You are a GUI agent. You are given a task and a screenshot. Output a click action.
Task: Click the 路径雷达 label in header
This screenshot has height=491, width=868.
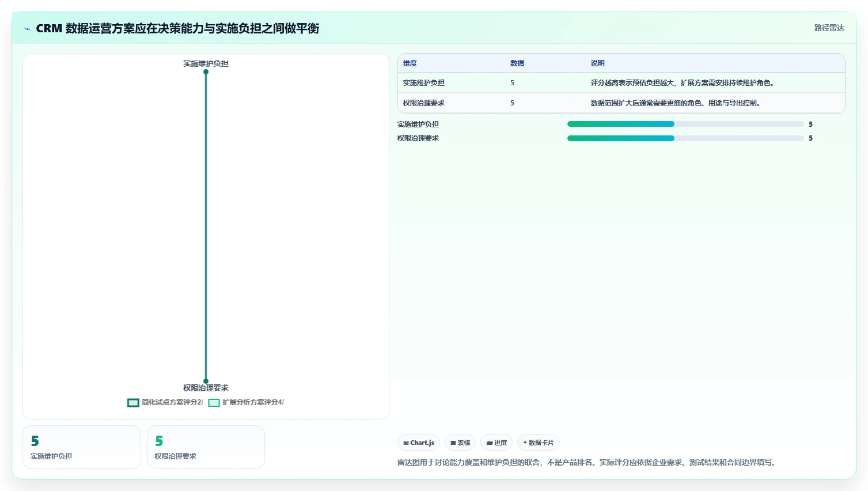[829, 28]
